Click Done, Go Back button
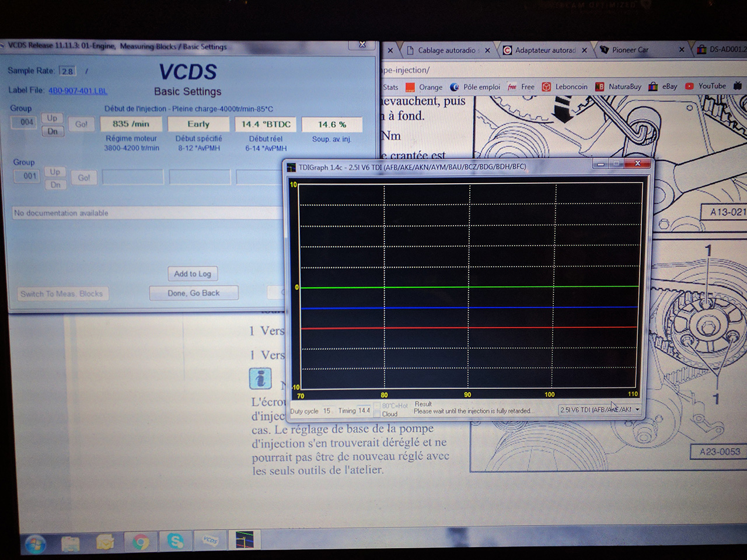This screenshot has height=560, width=747. [194, 293]
